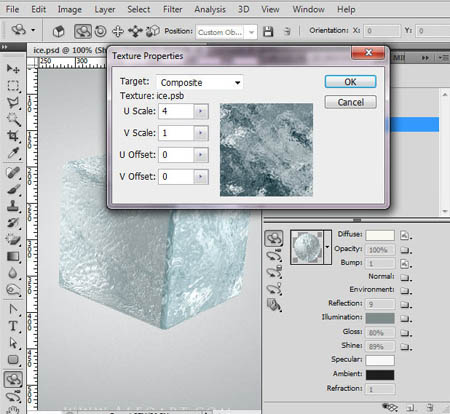Screen dimensions: 450x414
Task: Open the material preset picker arrow
Action: (x=327, y=247)
